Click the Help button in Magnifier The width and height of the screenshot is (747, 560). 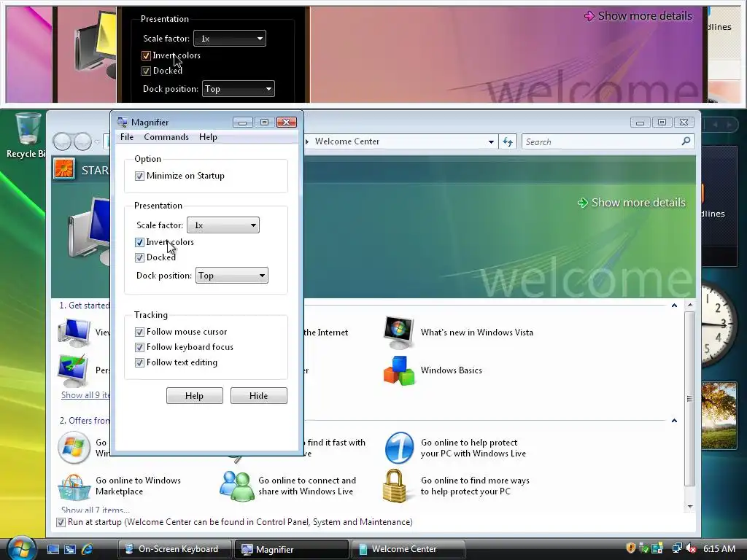point(194,396)
